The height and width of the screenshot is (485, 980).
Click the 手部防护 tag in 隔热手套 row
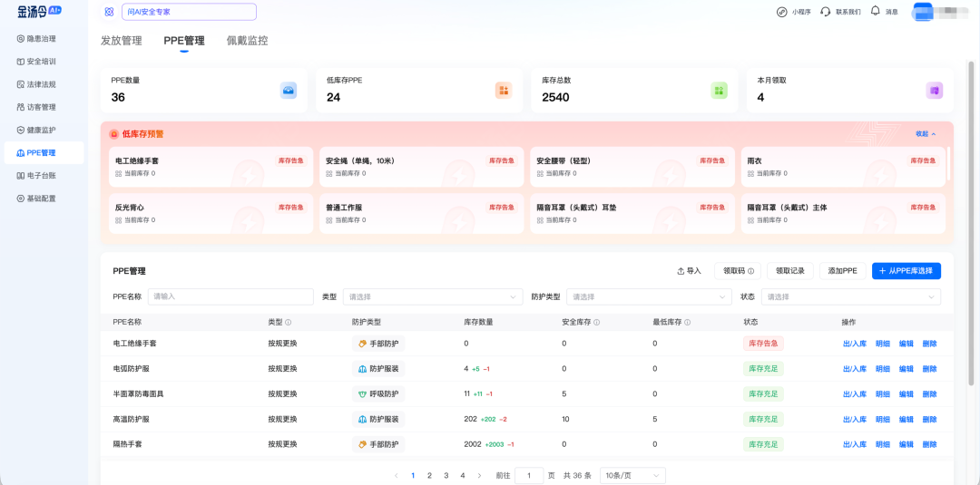(378, 444)
